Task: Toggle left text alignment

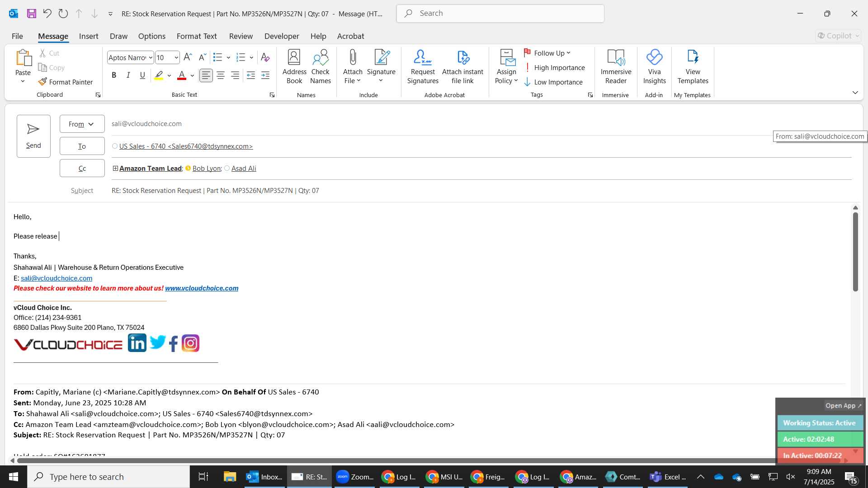Action: click(206, 75)
